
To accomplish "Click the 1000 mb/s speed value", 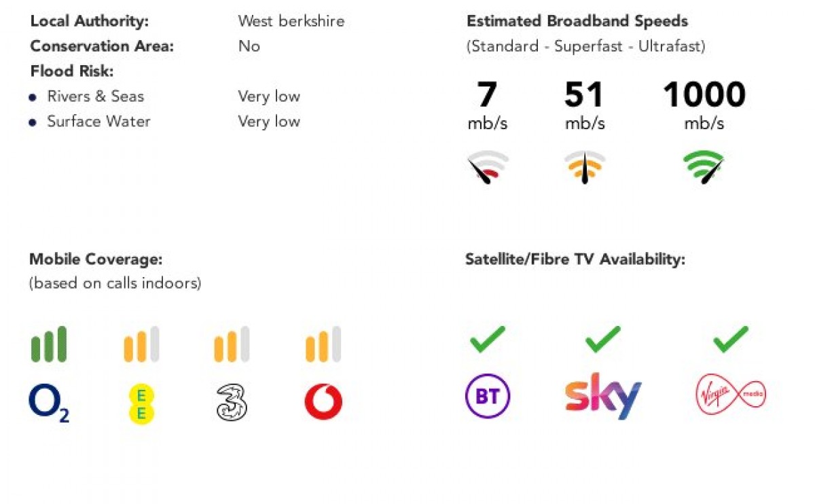I will pyautogui.click(x=704, y=95).
